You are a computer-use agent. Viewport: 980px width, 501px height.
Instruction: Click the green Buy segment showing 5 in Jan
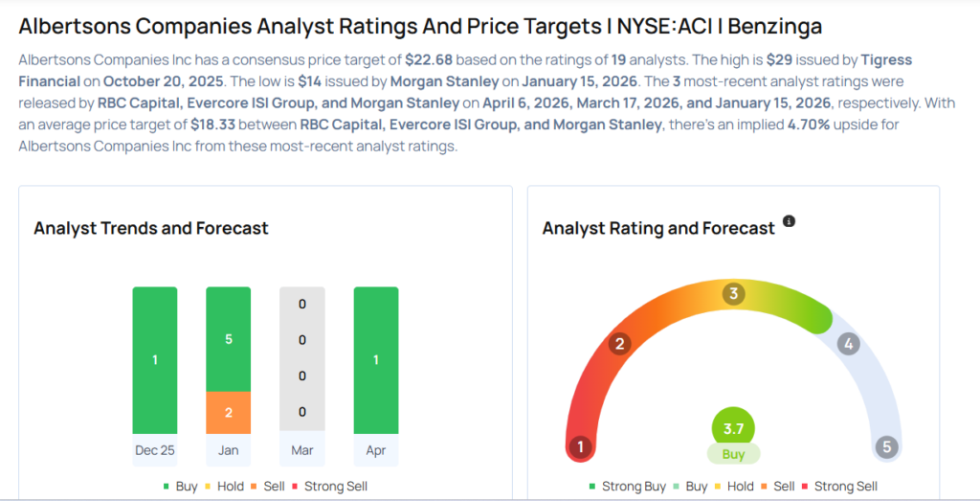228,339
